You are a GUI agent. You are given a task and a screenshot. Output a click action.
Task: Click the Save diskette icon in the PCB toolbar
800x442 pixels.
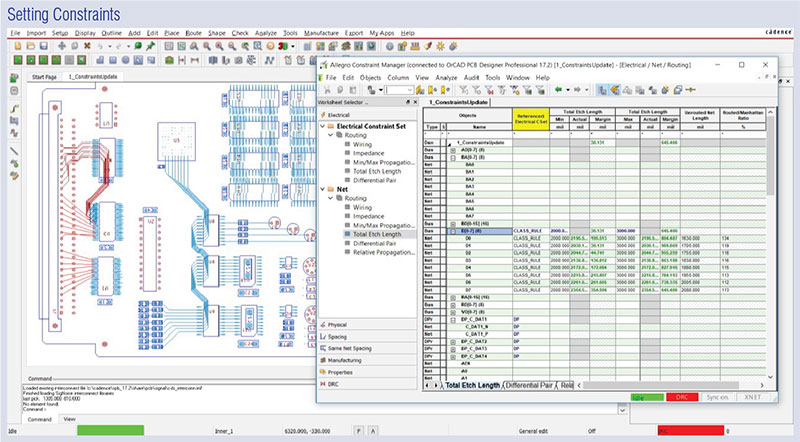tap(43, 46)
